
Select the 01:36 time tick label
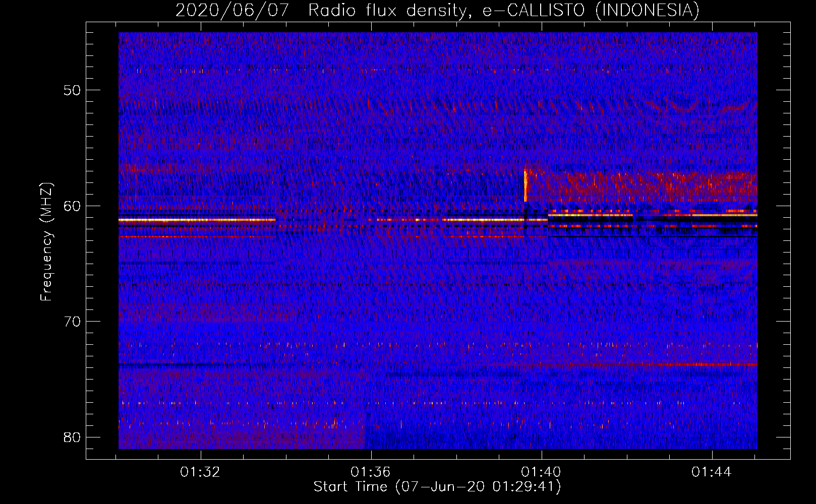pos(371,472)
